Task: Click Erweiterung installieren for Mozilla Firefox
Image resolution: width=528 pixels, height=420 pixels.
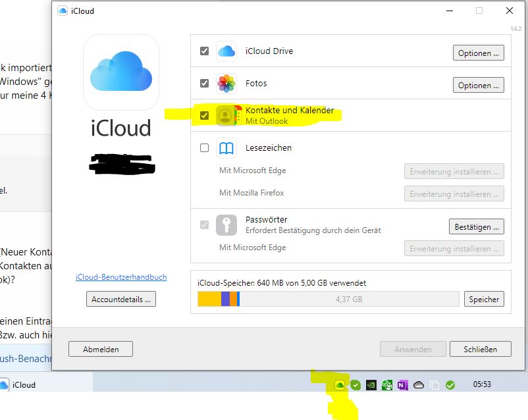Action: pos(454,194)
